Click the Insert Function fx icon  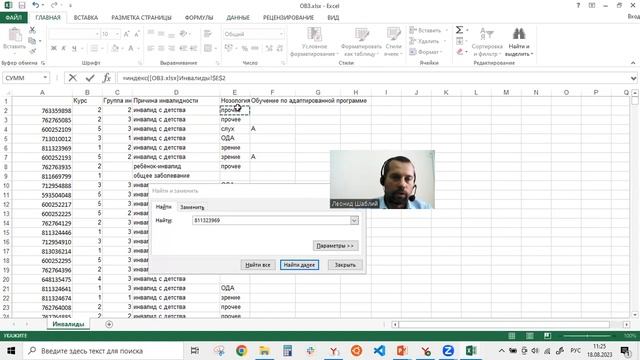point(107,78)
